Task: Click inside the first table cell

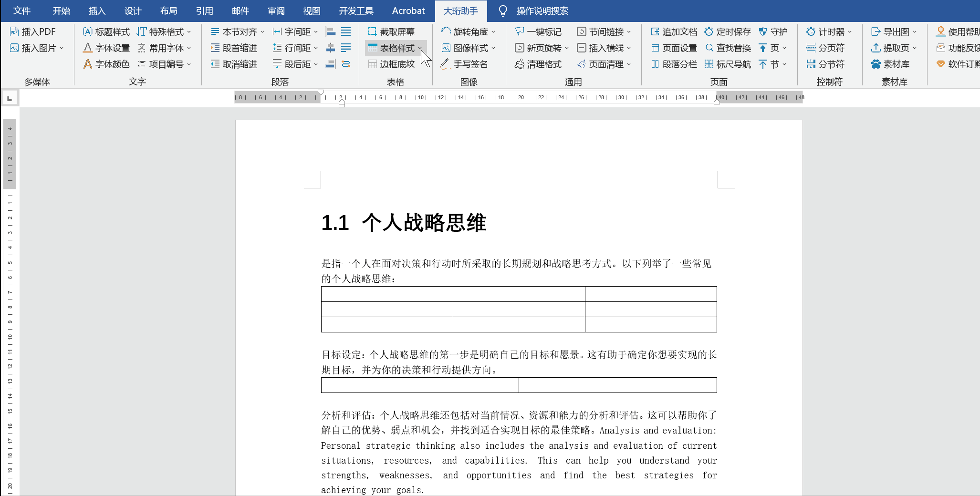Action: (387, 294)
